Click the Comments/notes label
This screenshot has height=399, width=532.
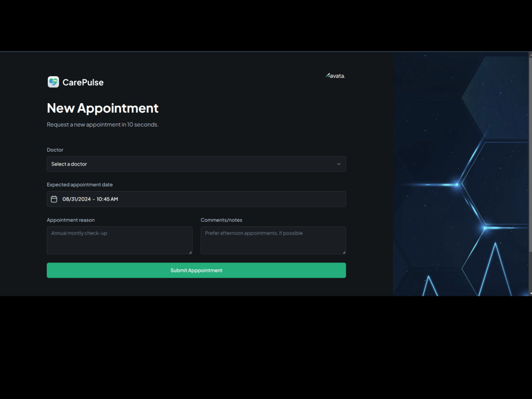[221, 220]
